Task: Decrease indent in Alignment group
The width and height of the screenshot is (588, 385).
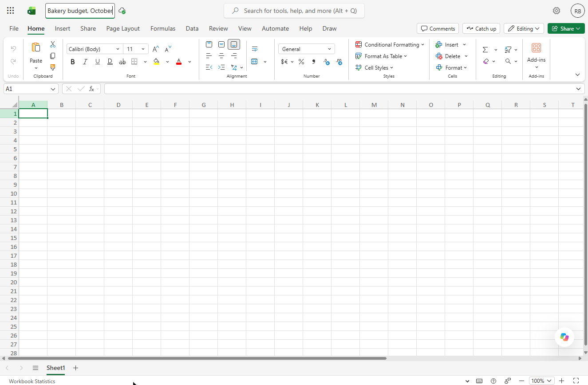Action: point(209,67)
